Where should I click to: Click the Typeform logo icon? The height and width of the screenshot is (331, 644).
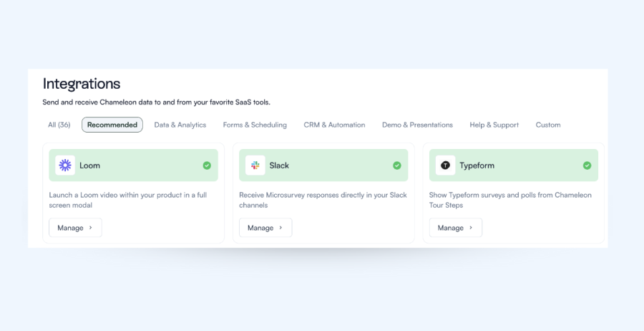click(x=445, y=165)
